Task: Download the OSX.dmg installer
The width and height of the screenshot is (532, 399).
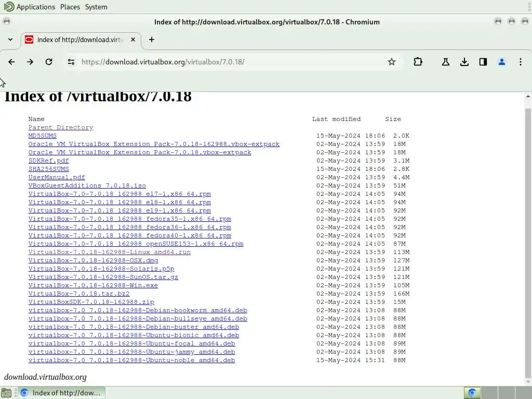Action: pyautogui.click(x=94, y=261)
